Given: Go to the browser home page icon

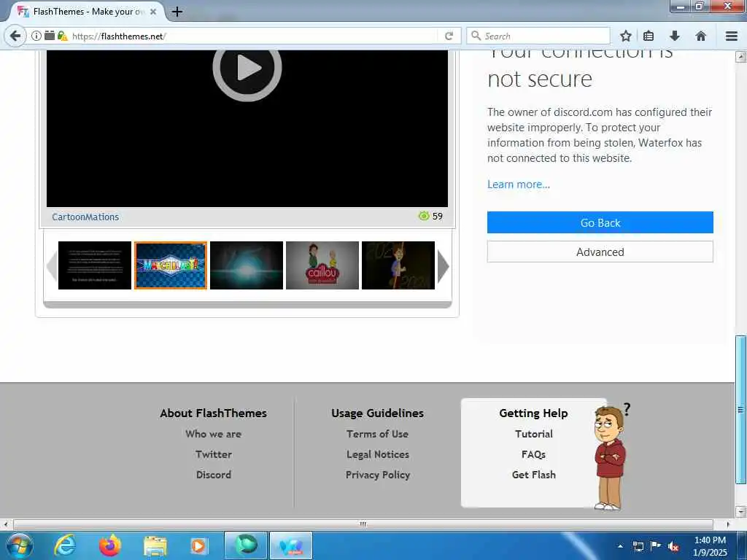Looking at the screenshot, I should point(701,36).
